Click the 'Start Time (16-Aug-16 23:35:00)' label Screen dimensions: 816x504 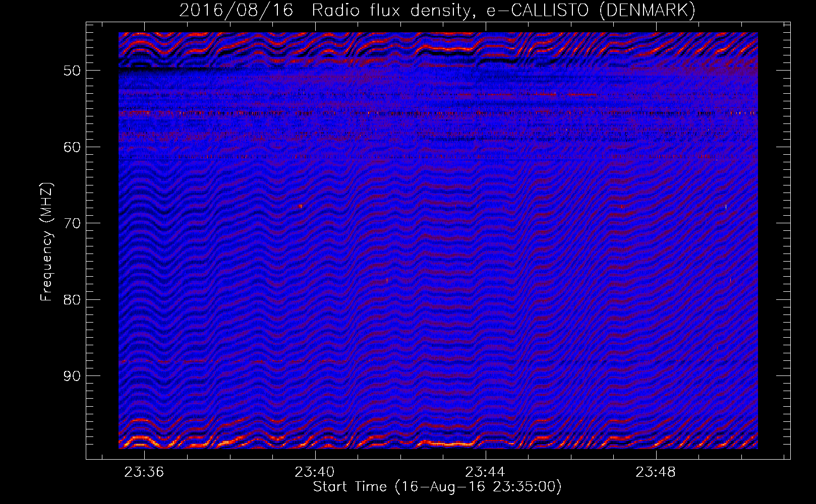coord(437,487)
